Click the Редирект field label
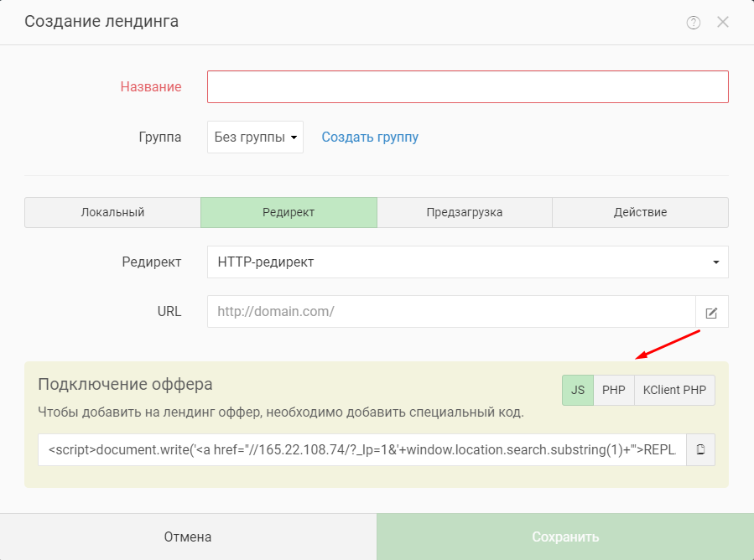This screenshot has width=754, height=560. click(152, 262)
